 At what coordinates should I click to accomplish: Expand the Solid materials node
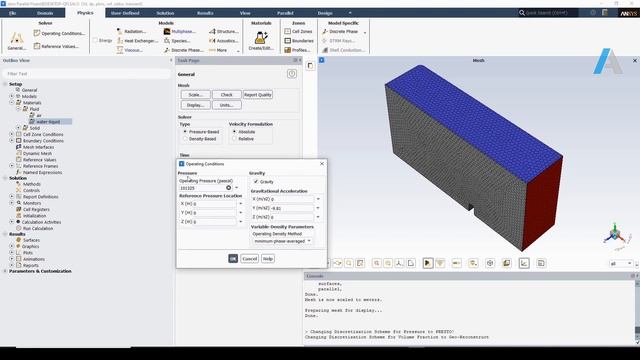18,128
